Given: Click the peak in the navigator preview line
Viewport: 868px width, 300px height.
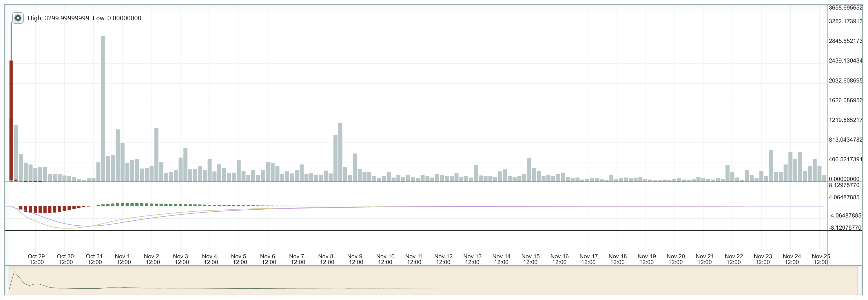Looking at the screenshot, I should (14, 272).
